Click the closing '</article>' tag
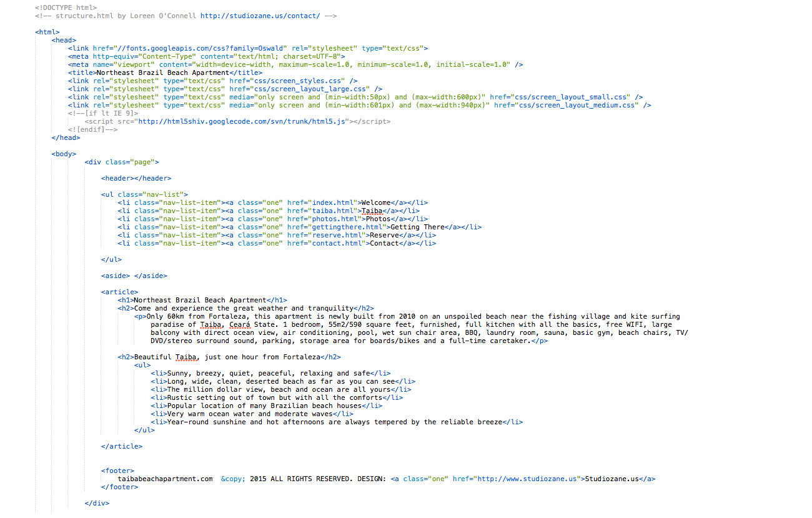812x518 pixels. pos(122,446)
